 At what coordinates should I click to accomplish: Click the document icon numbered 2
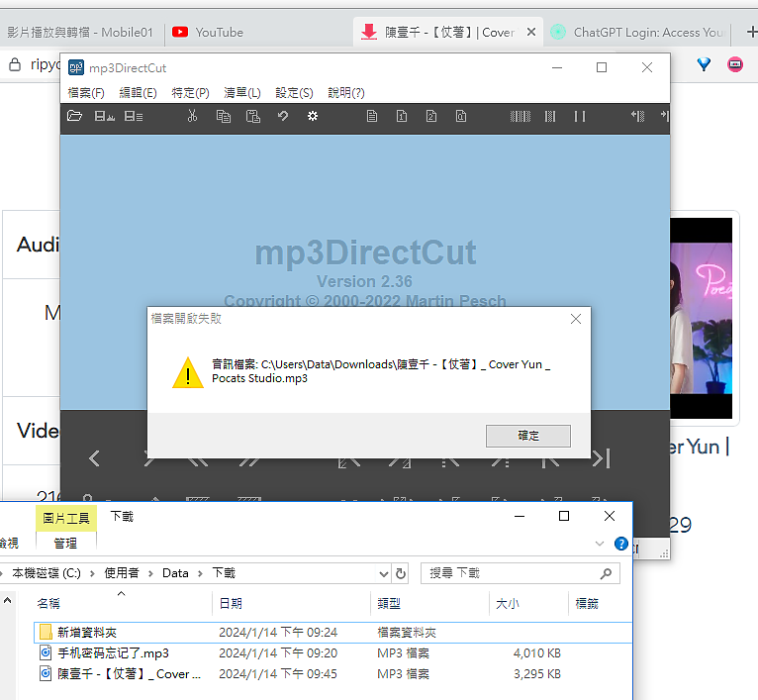(431, 116)
